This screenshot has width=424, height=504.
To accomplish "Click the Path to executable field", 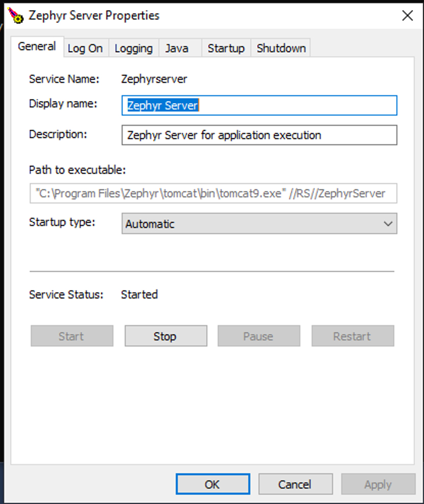I will tap(213, 194).
